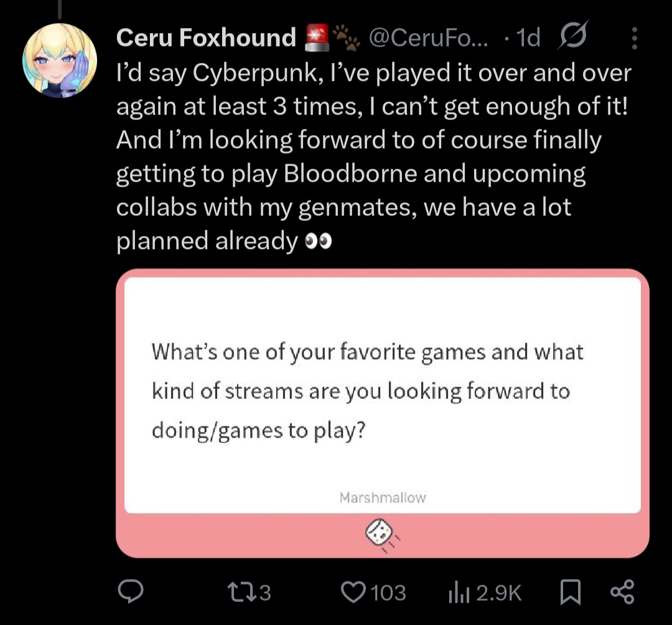Click the 2.9K views count
This screenshot has width=672, height=625.
pos(498,592)
